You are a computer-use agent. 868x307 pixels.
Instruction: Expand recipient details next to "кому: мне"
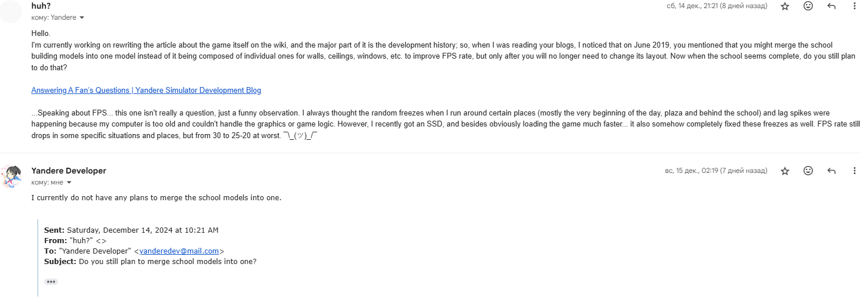[x=69, y=183]
